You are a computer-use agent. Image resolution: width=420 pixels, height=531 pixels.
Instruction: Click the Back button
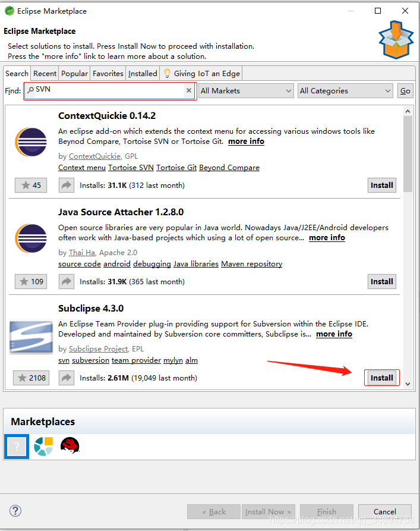pos(214,511)
